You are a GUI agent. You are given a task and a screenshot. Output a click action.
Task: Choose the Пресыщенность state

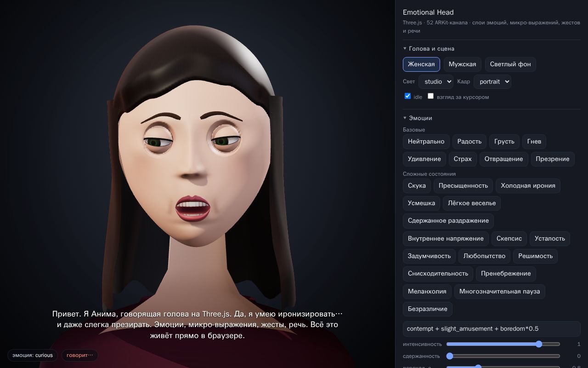coord(463,186)
